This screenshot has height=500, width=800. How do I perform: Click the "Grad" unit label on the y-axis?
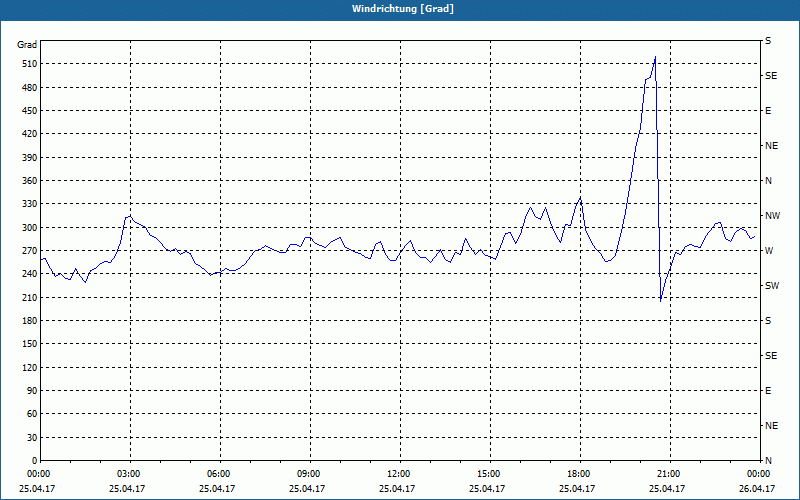[27, 45]
